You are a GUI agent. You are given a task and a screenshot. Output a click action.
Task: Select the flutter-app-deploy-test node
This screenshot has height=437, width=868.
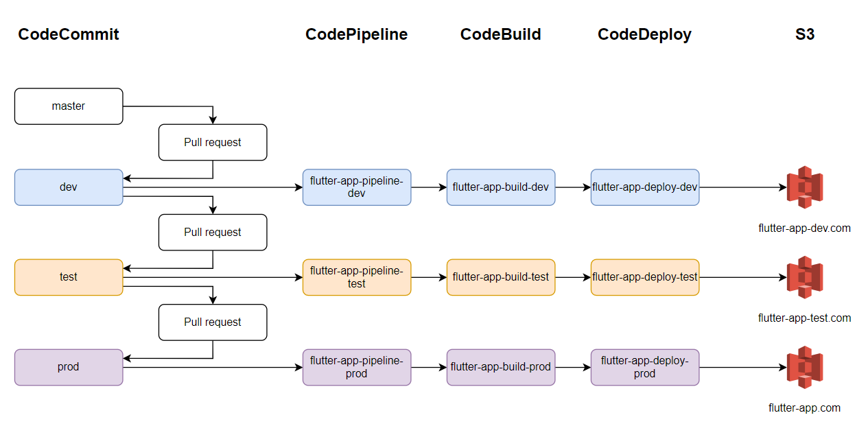(645, 277)
